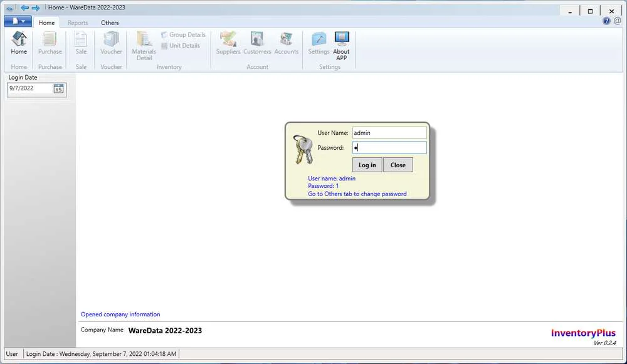Open the Voucher icon

(x=111, y=43)
